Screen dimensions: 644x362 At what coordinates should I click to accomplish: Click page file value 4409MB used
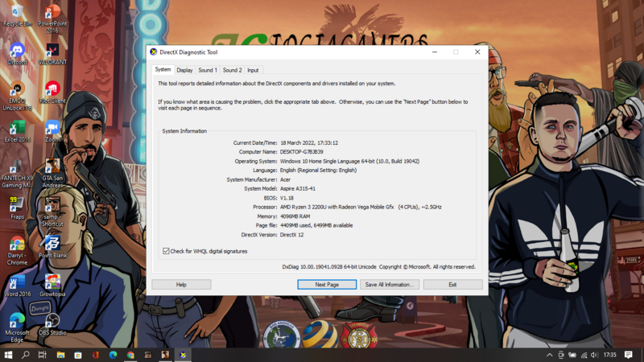point(316,225)
